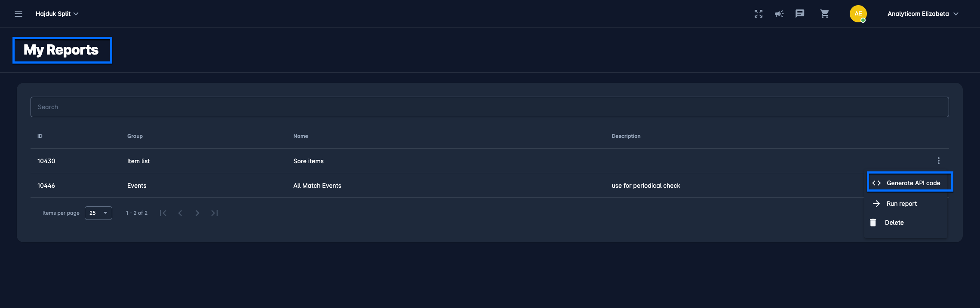Select Generate API code menu option
The height and width of the screenshot is (308, 980).
[909, 183]
